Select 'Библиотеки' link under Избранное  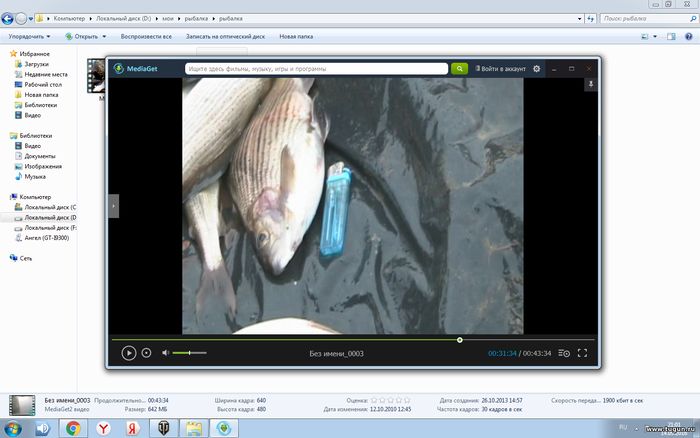pyautogui.click(x=36, y=105)
